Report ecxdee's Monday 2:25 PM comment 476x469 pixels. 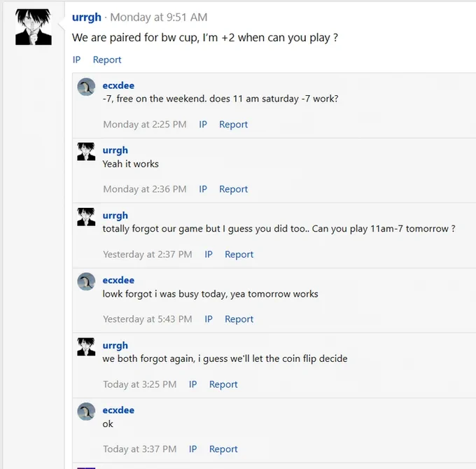pyautogui.click(x=233, y=124)
